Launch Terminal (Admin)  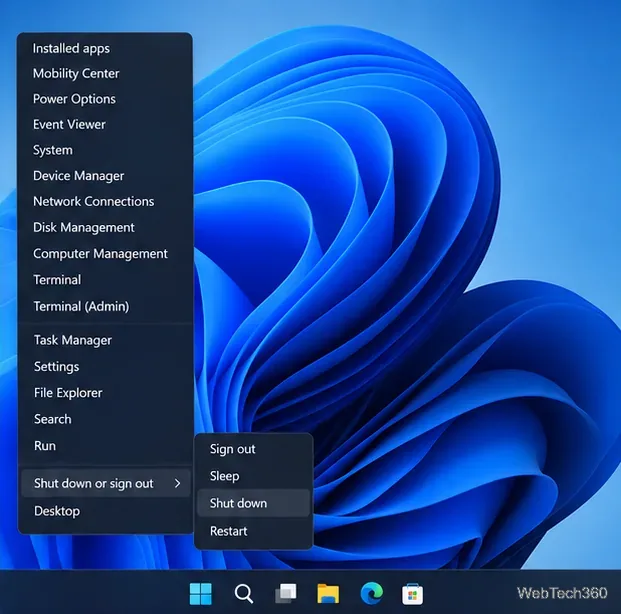[105, 306]
